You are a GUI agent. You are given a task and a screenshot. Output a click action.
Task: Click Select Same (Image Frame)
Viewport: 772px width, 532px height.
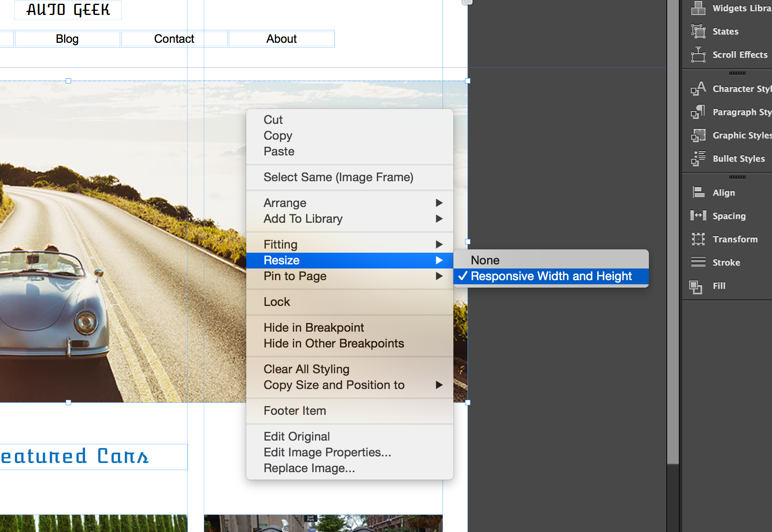click(349, 177)
